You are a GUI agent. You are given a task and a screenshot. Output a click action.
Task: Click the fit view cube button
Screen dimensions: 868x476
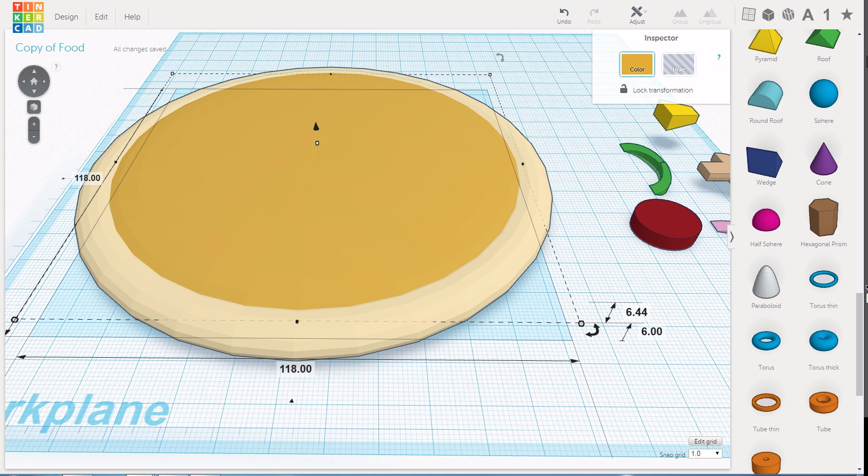coord(34,107)
